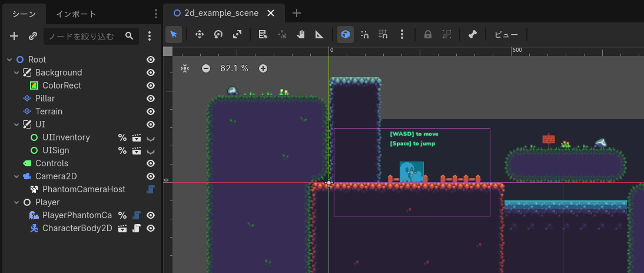Image resolution: width=644 pixels, height=273 pixels.
Task: Open the ビュー menu in viewport toolbar
Action: click(x=506, y=34)
